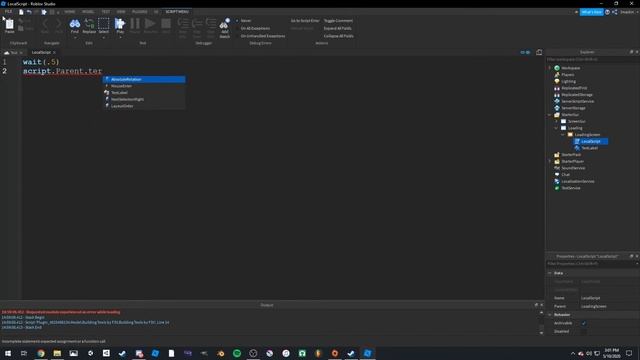
Task: Select the LocalScript item in the Explorer
Action: [591, 141]
